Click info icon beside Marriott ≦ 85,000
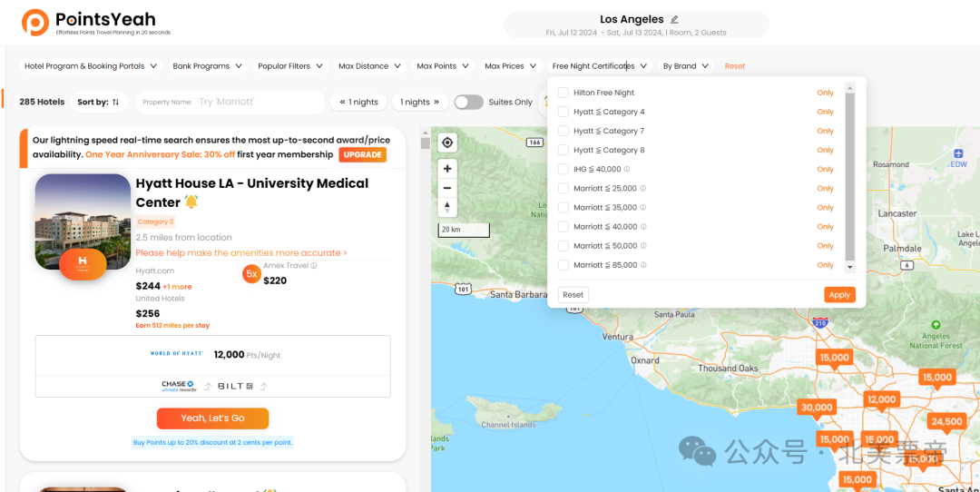The image size is (980, 492). tap(642, 265)
